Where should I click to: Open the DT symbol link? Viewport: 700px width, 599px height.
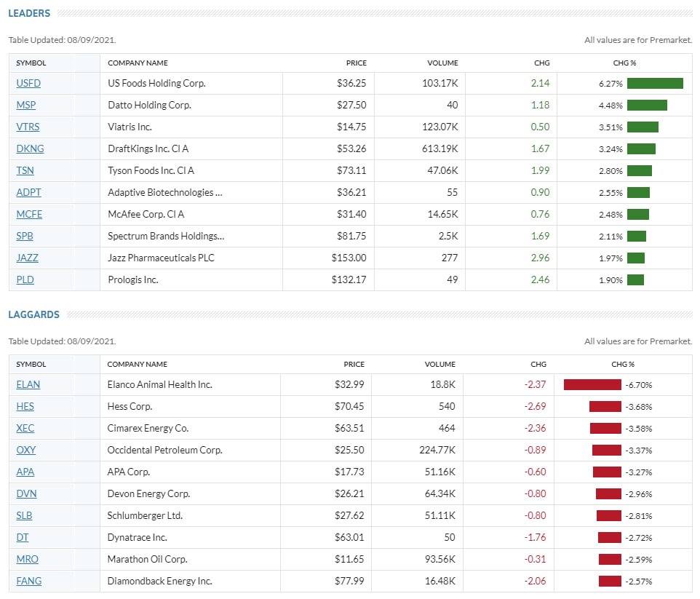tap(23, 538)
